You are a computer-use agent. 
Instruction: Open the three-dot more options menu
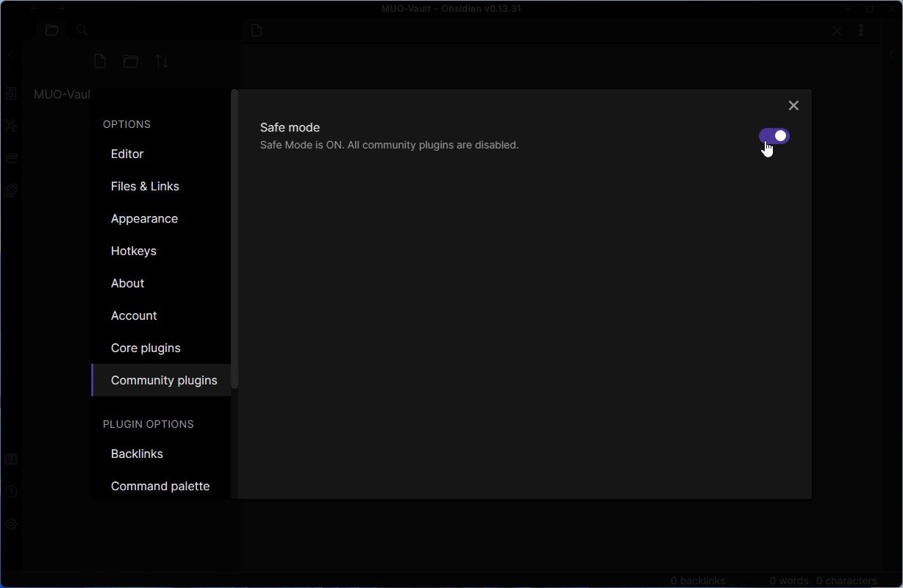point(861,30)
